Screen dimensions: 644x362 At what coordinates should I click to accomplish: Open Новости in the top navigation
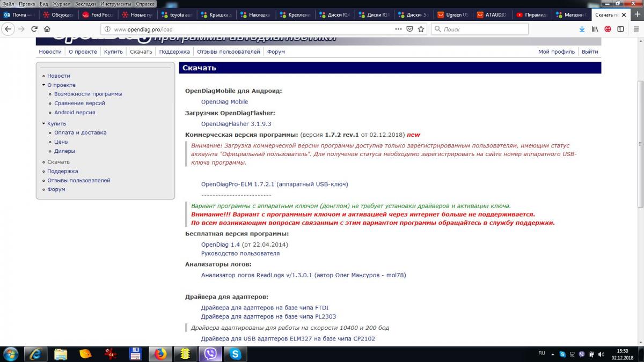point(50,51)
